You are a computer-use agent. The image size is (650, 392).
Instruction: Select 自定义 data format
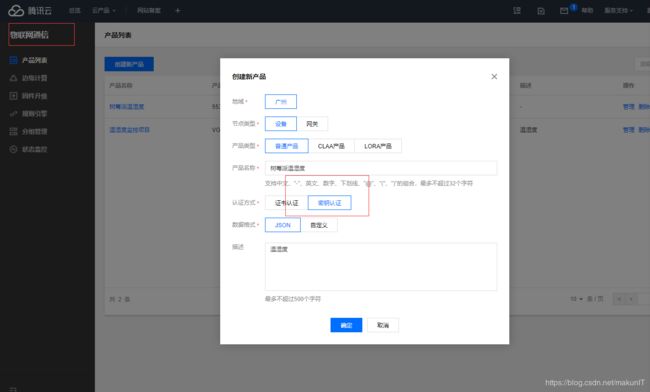(319, 225)
